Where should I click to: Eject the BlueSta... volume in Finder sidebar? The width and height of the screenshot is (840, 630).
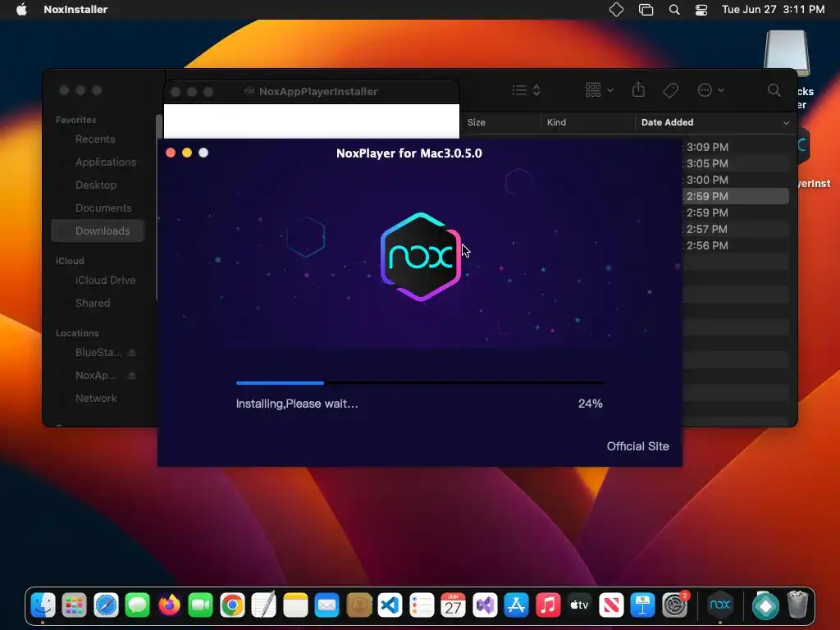pos(132,353)
